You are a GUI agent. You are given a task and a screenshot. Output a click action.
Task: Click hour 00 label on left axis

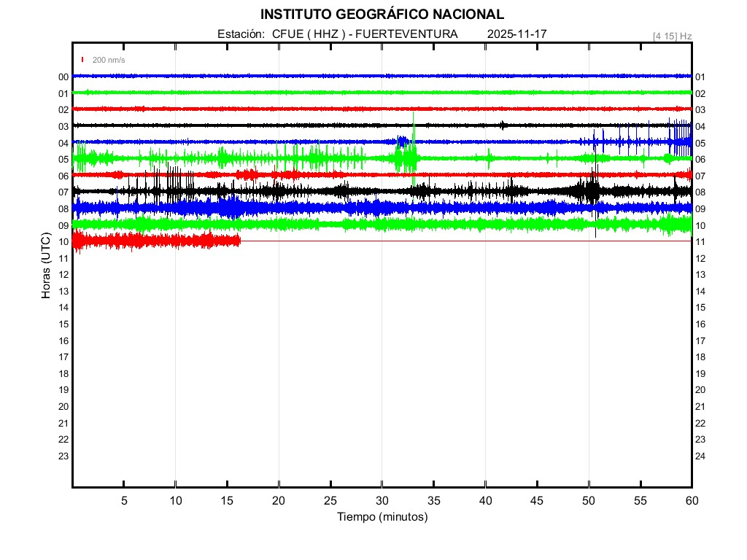63,77
